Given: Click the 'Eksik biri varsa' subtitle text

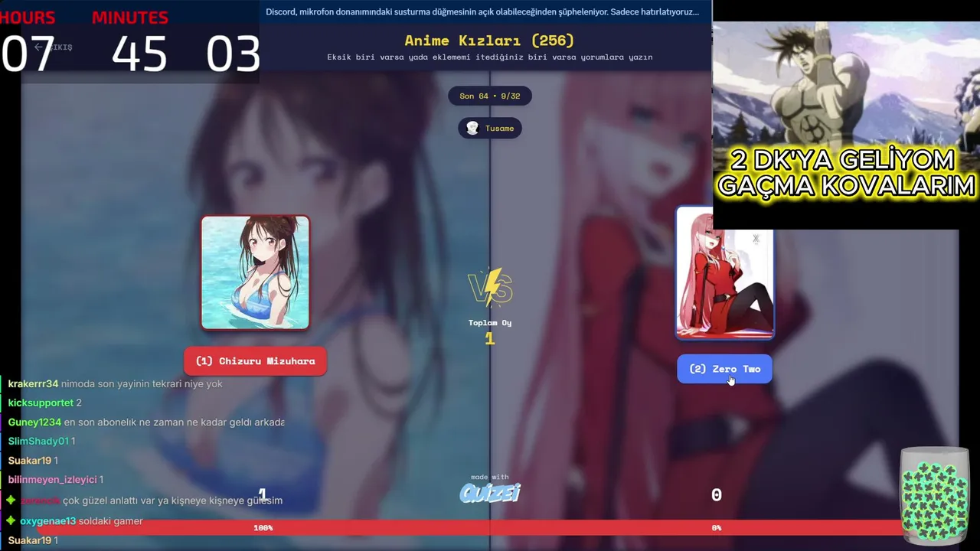Looking at the screenshot, I should pyautogui.click(x=490, y=57).
